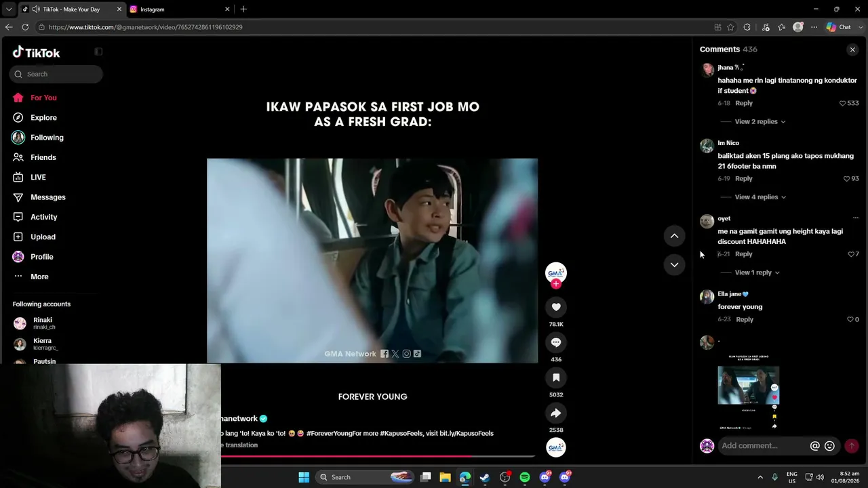Screen dimensions: 868x488
Task: Post the comment with the send arrow
Action: 852,446
